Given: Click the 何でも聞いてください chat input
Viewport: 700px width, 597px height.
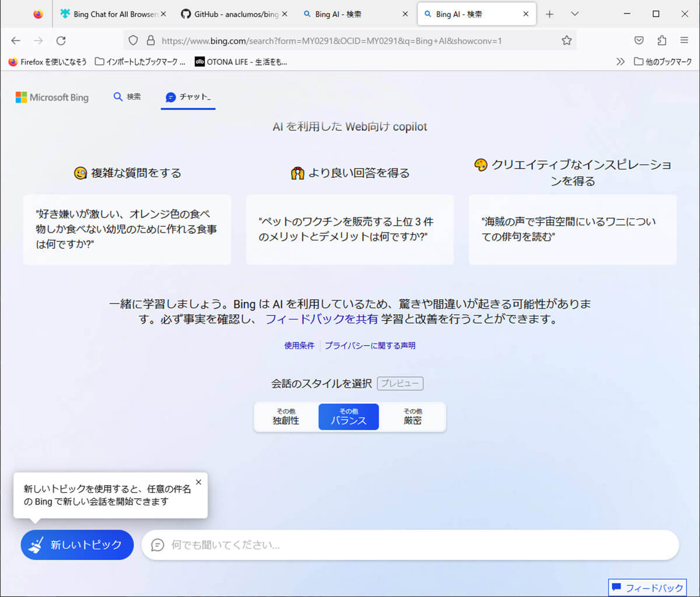Looking at the screenshot, I should point(410,545).
